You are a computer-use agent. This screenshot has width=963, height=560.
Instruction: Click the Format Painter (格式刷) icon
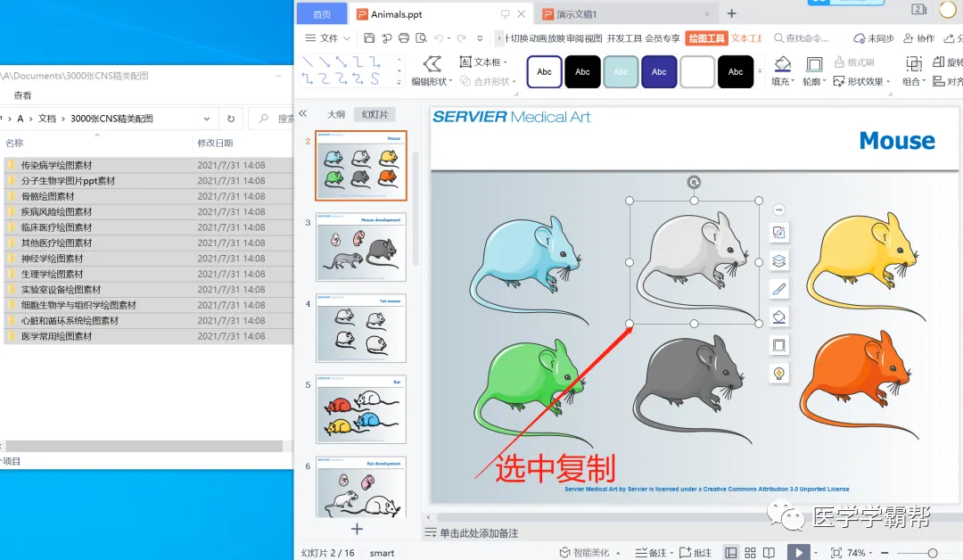point(853,62)
